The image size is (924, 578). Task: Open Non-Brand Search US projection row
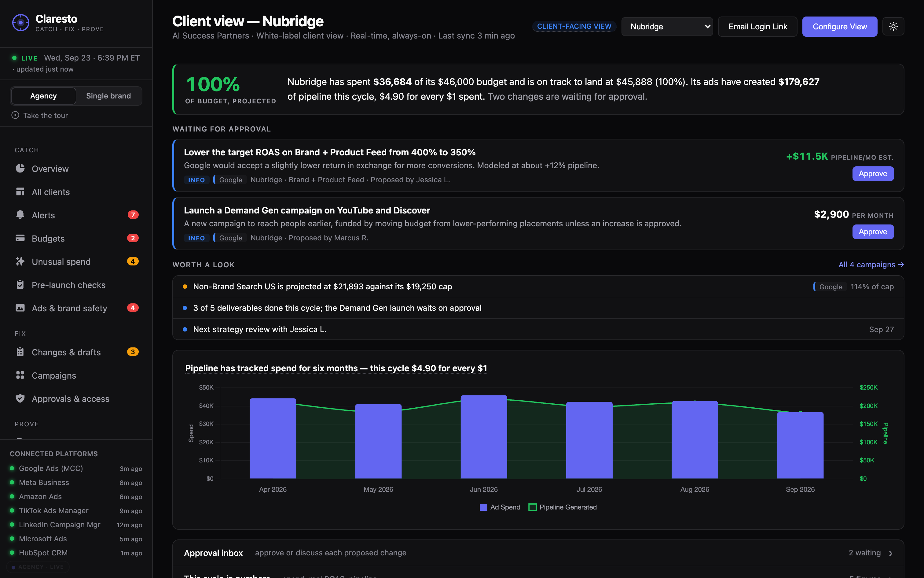(x=538, y=286)
